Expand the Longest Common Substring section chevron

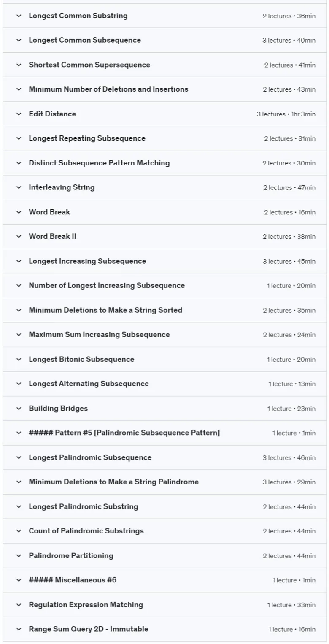coord(19,16)
